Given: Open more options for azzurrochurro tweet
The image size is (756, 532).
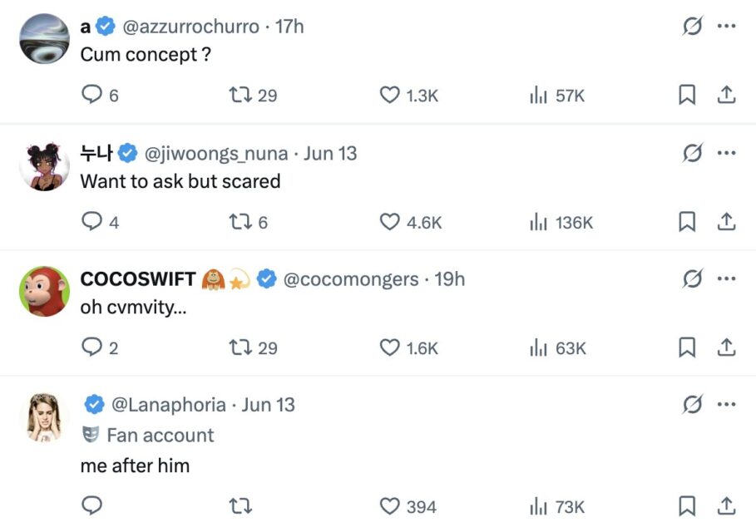Looking at the screenshot, I should click(726, 27).
